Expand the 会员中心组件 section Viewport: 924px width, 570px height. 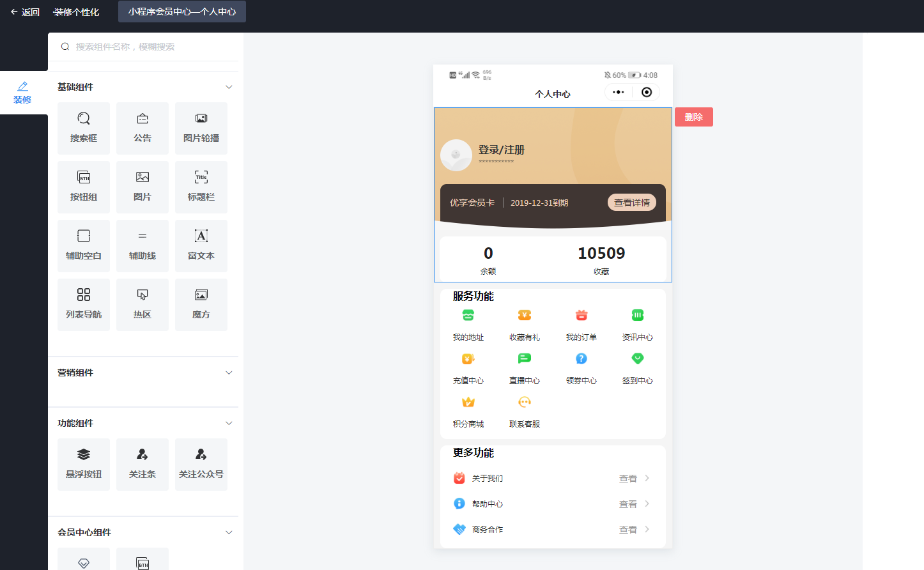(x=228, y=532)
